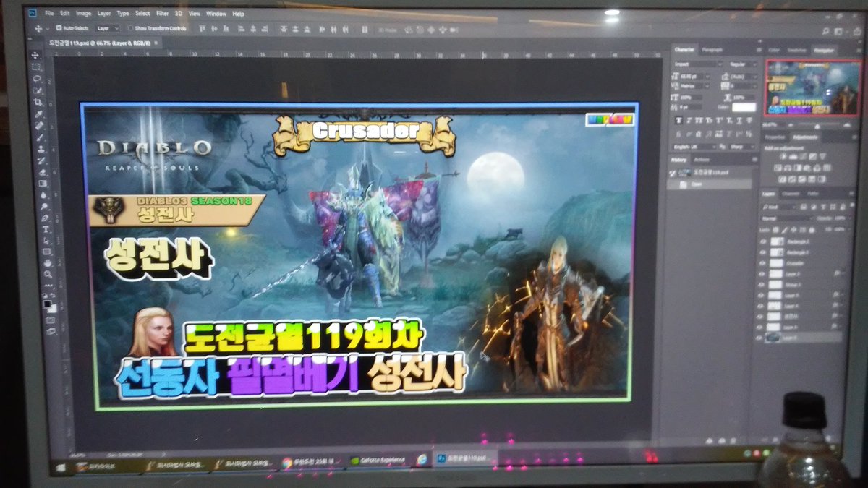Select the Lasso tool
Image resolution: width=868 pixels, height=488 pixels.
click(x=36, y=79)
